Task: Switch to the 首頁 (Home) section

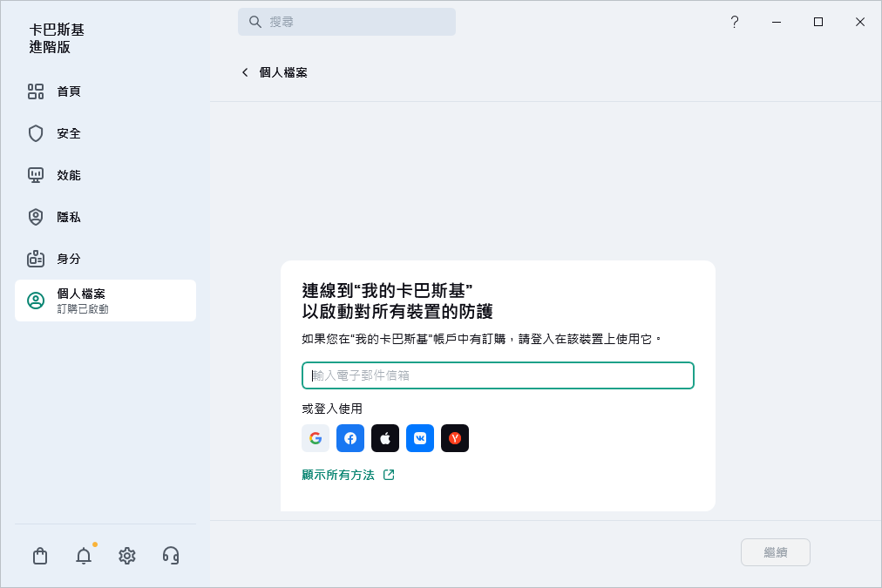Action: coord(67,91)
